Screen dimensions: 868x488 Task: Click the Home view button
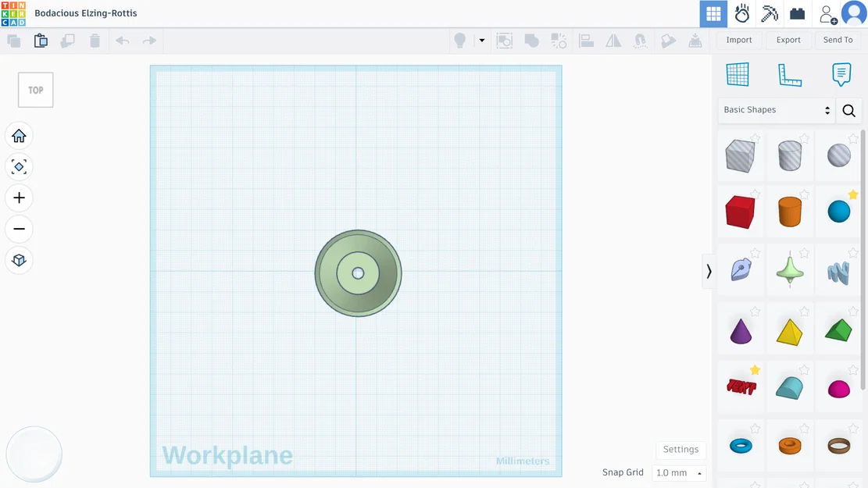point(19,136)
